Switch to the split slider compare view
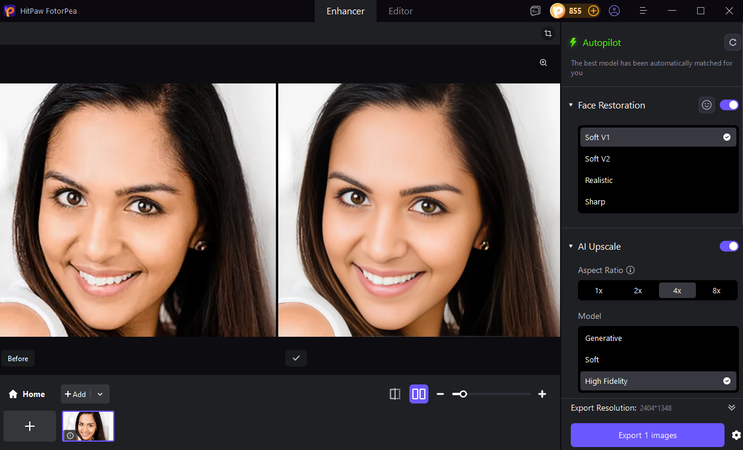This screenshot has height=450, width=743. pyautogui.click(x=395, y=394)
